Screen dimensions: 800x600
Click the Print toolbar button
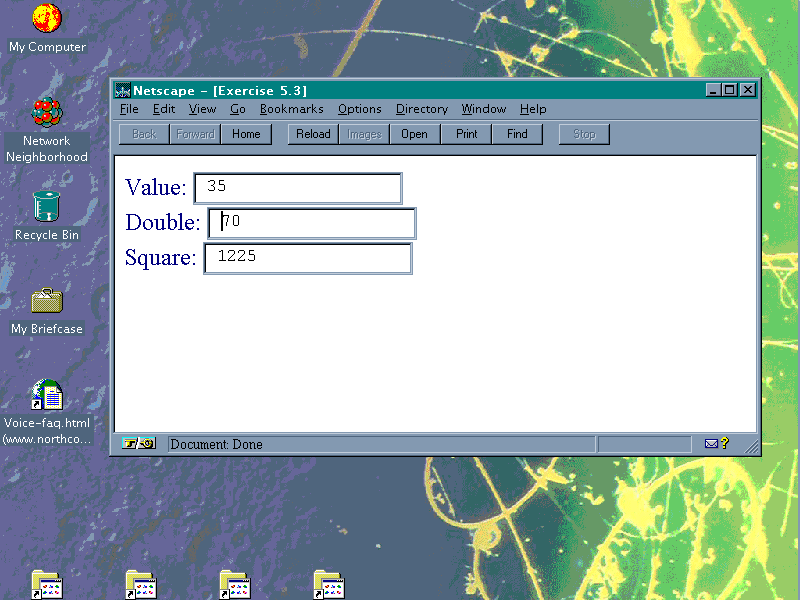click(x=466, y=134)
